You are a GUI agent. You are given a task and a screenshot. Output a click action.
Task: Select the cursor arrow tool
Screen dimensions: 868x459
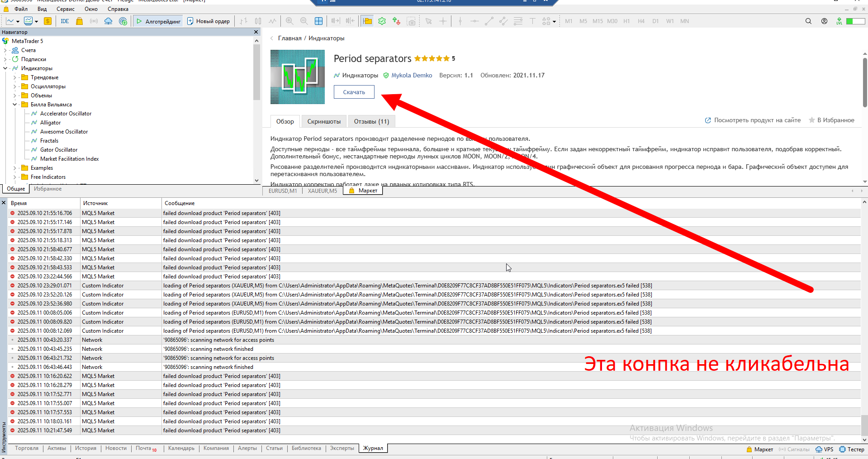point(428,21)
